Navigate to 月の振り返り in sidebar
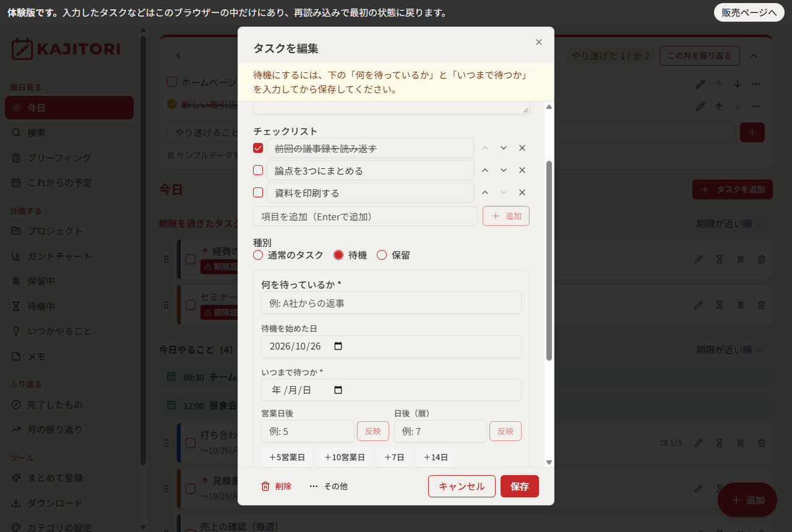The height and width of the screenshot is (532, 792). click(69, 429)
